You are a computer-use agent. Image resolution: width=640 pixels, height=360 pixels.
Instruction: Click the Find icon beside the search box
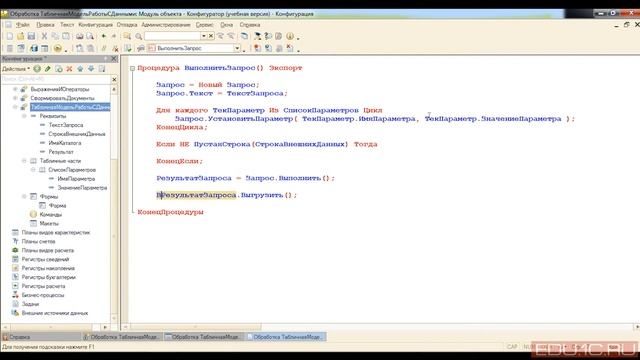click(127, 36)
